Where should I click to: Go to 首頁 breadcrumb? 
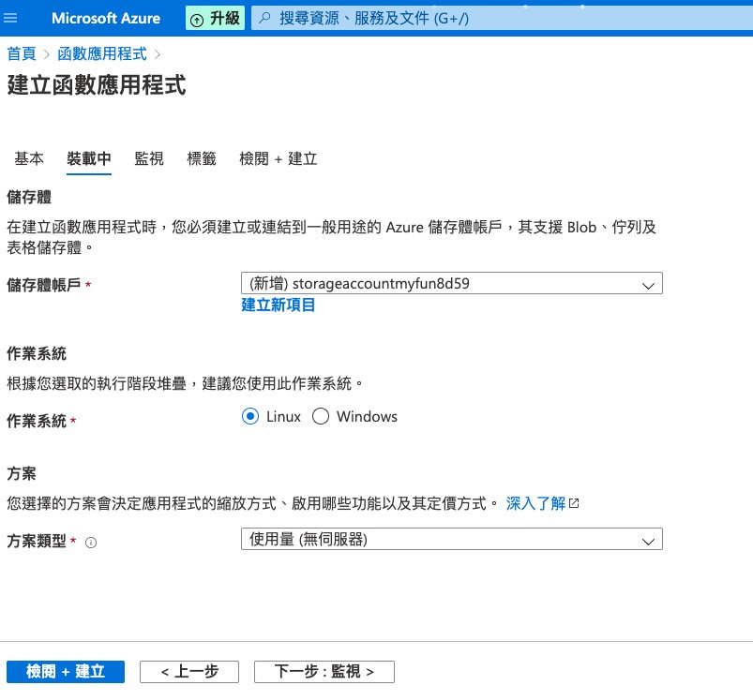coord(22,53)
